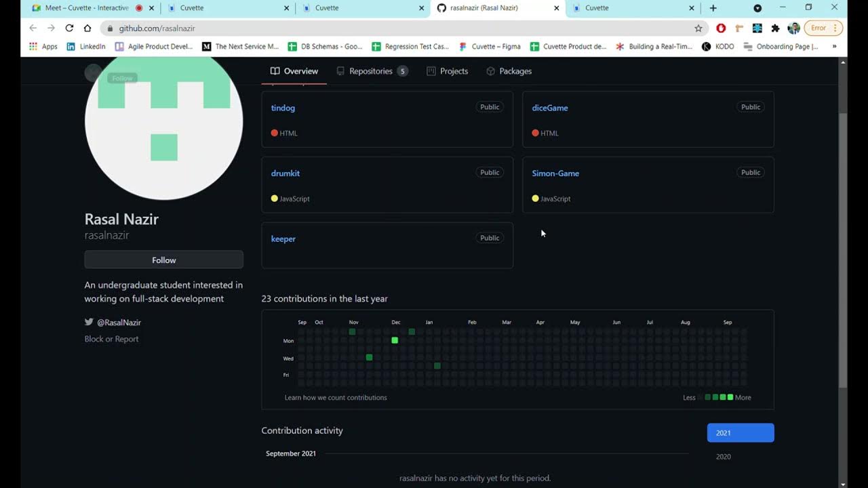Open the Regression Test Cases bookmark

click(x=410, y=47)
